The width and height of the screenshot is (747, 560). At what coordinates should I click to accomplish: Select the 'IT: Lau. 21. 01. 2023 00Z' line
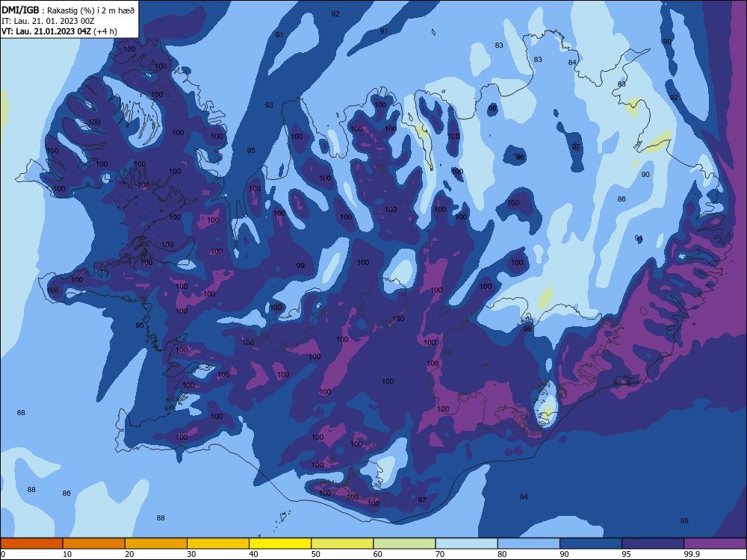click(48, 21)
